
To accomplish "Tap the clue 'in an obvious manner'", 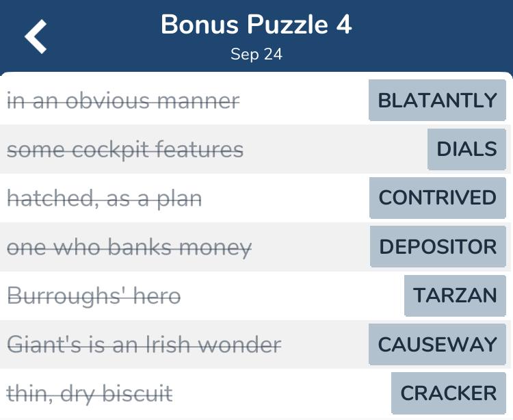I will (x=123, y=101).
